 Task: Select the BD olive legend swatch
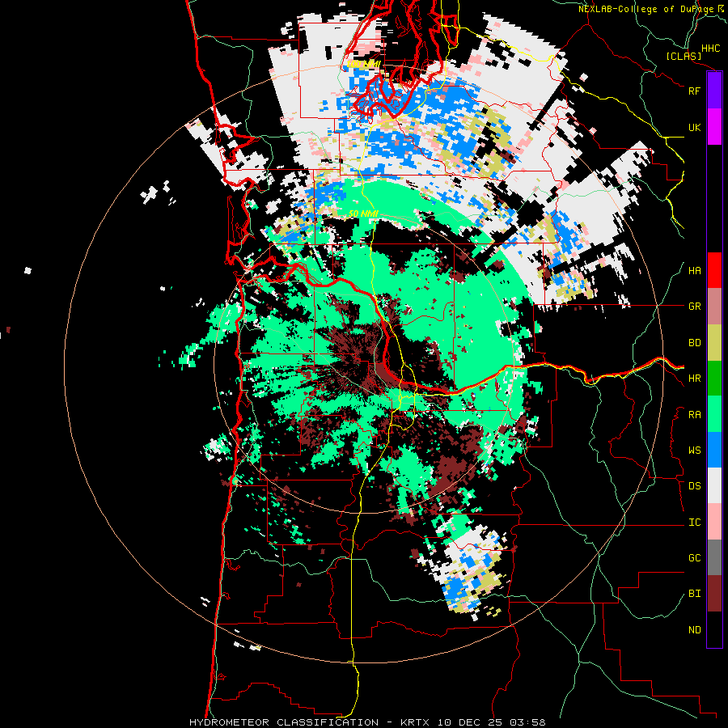pos(714,342)
